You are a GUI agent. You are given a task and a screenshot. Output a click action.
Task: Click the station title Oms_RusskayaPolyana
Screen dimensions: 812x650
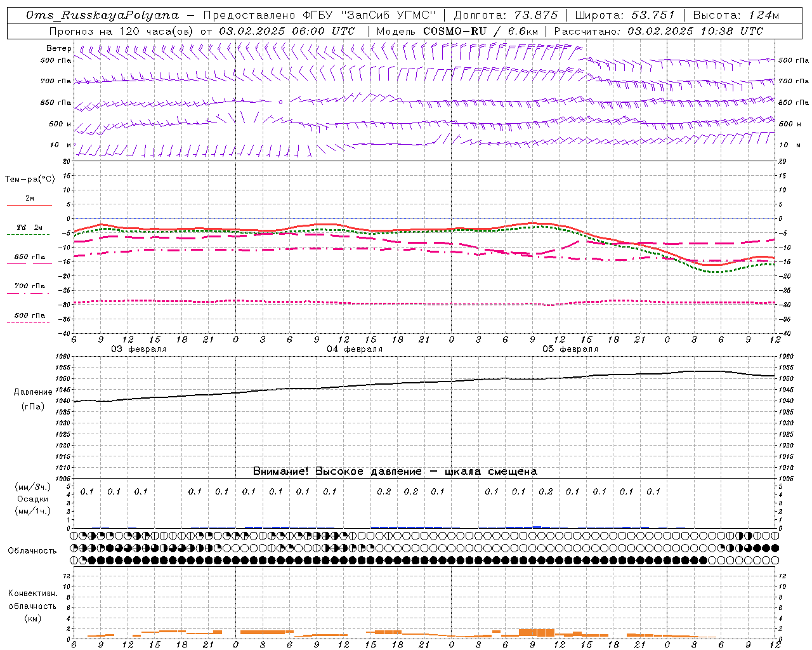103,15
